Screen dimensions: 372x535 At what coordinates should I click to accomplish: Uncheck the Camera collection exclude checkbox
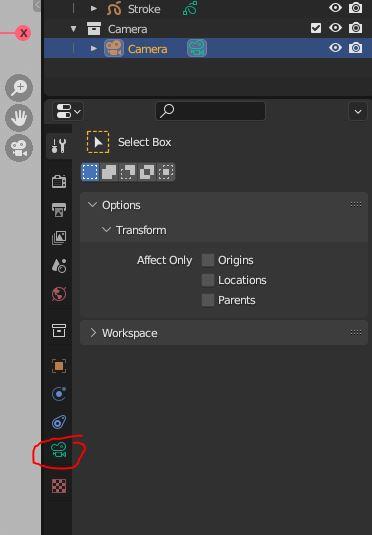point(316,28)
